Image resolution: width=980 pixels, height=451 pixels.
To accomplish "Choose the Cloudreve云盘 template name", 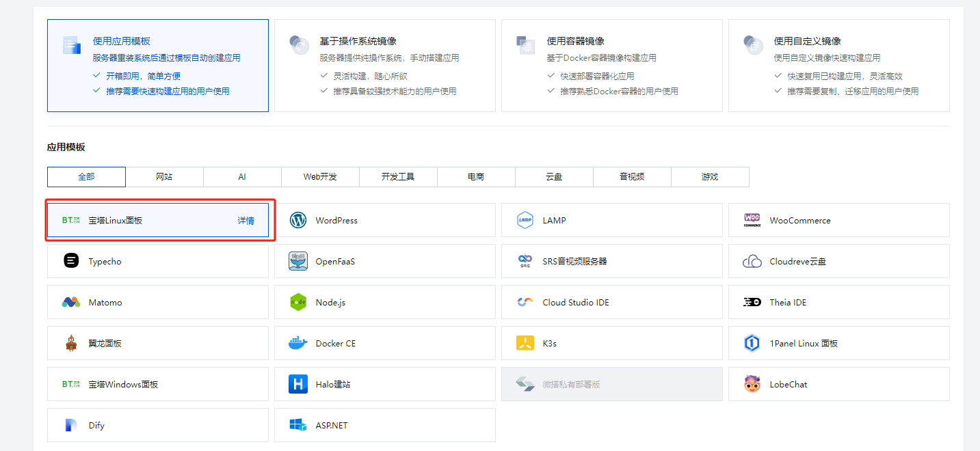I will 797,261.
